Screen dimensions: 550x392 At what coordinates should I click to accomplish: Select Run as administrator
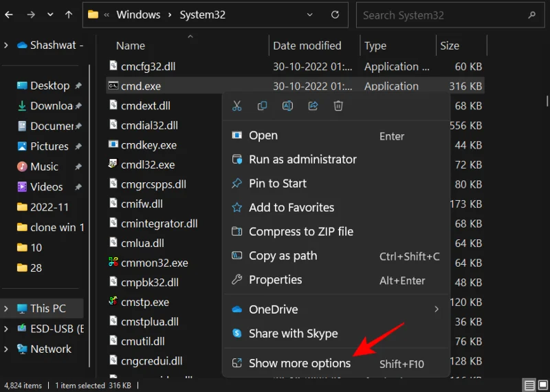pyautogui.click(x=302, y=160)
